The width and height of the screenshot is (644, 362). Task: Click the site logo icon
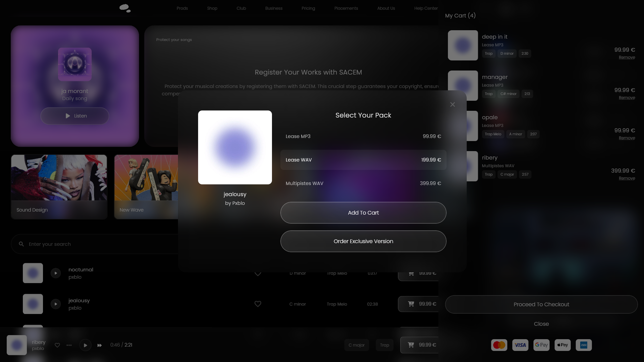click(x=125, y=8)
